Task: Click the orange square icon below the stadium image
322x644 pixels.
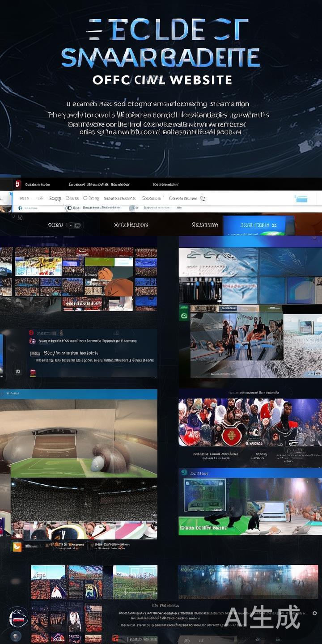Action: 17,547
